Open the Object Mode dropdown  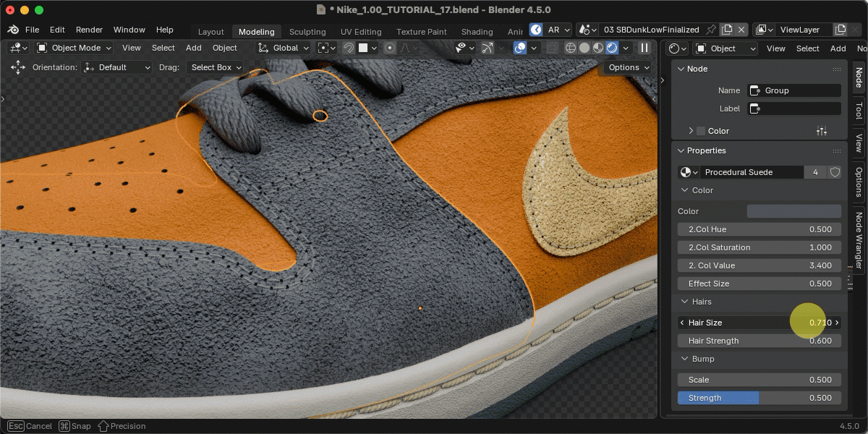pos(74,48)
